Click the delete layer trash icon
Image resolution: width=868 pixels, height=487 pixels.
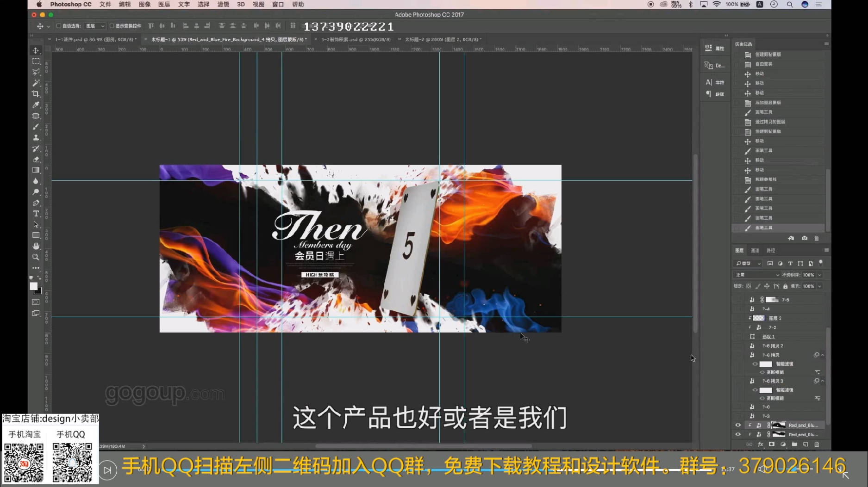817,444
